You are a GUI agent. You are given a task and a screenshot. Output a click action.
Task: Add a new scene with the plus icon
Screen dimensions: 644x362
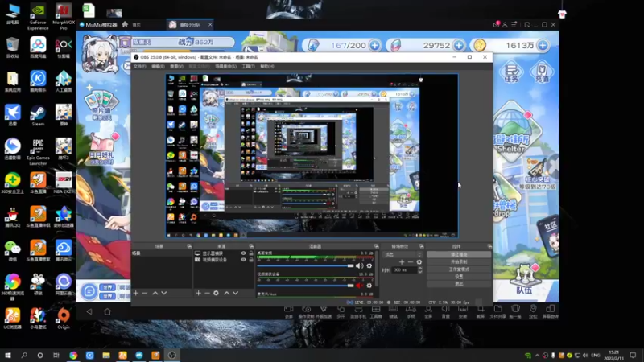click(136, 293)
